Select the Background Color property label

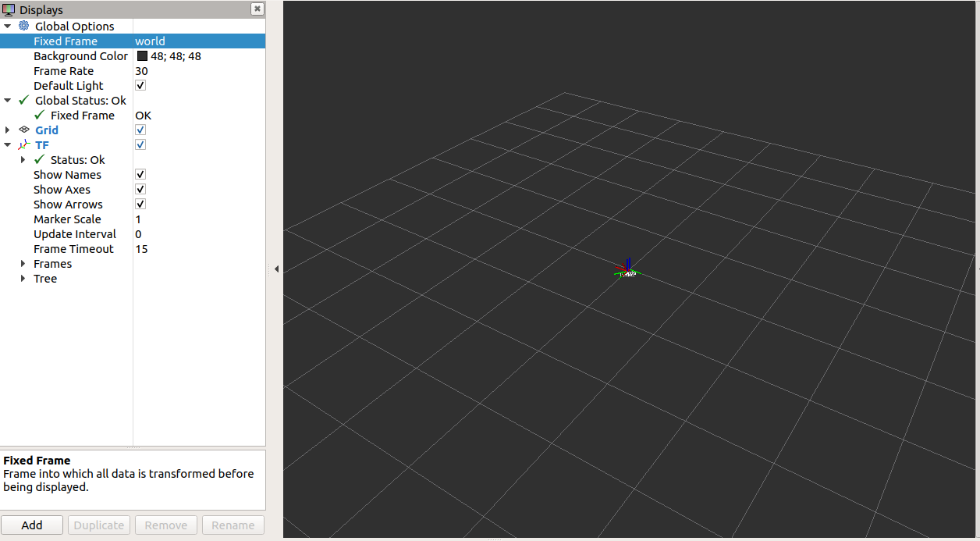pos(80,55)
